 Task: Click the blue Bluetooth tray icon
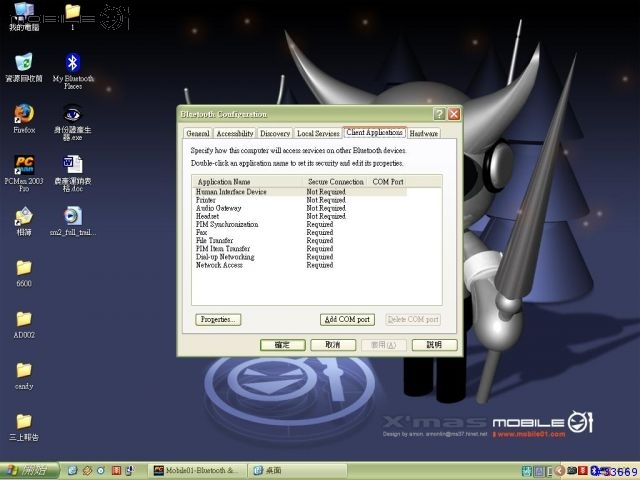tap(594, 471)
